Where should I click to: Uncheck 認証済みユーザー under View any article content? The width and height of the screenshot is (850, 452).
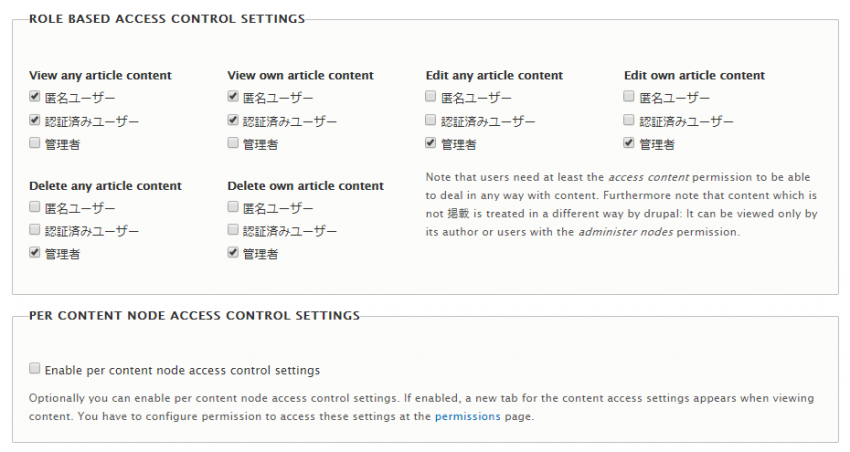click(x=35, y=120)
